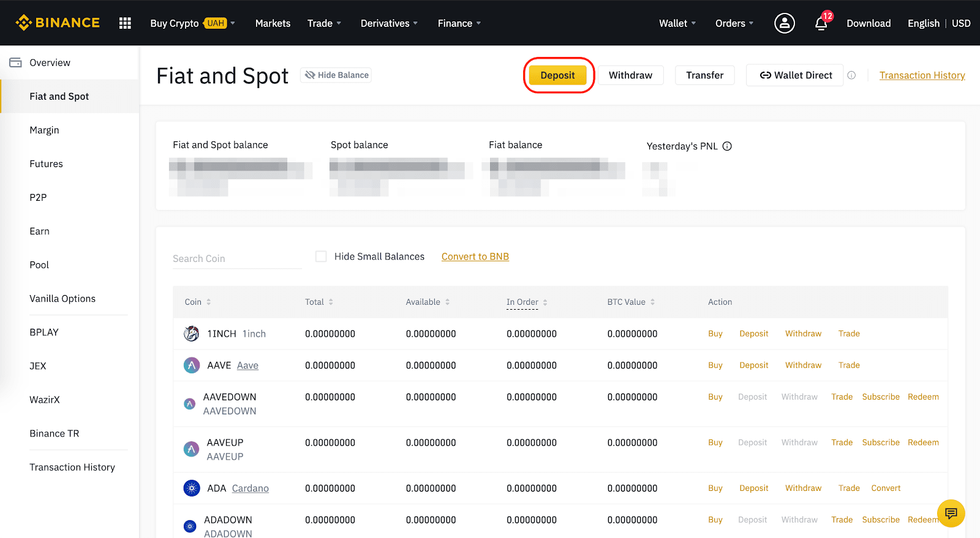Expand the Buy Crypto dropdown
The height and width of the screenshot is (538, 980).
click(193, 23)
